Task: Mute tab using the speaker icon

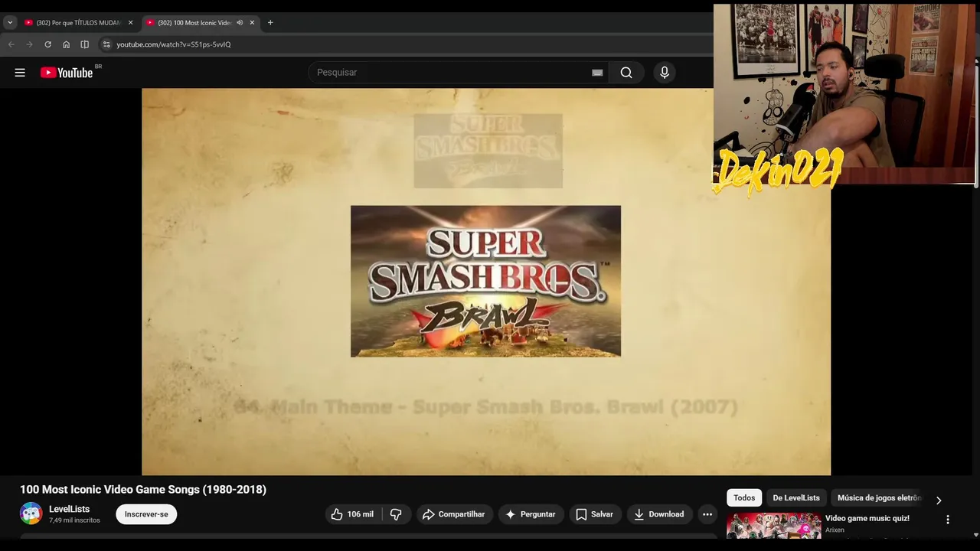Action: point(240,23)
